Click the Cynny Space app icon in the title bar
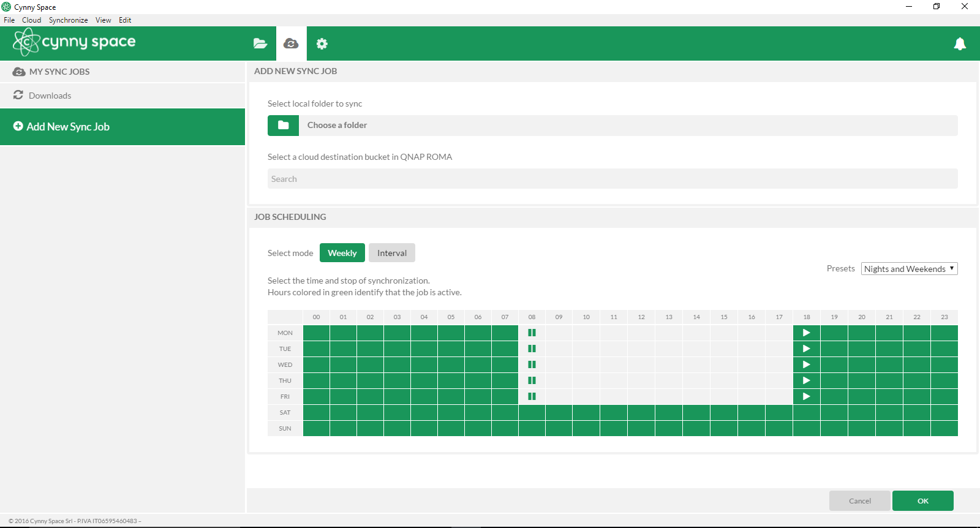The height and width of the screenshot is (528, 980). click(6, 7)
